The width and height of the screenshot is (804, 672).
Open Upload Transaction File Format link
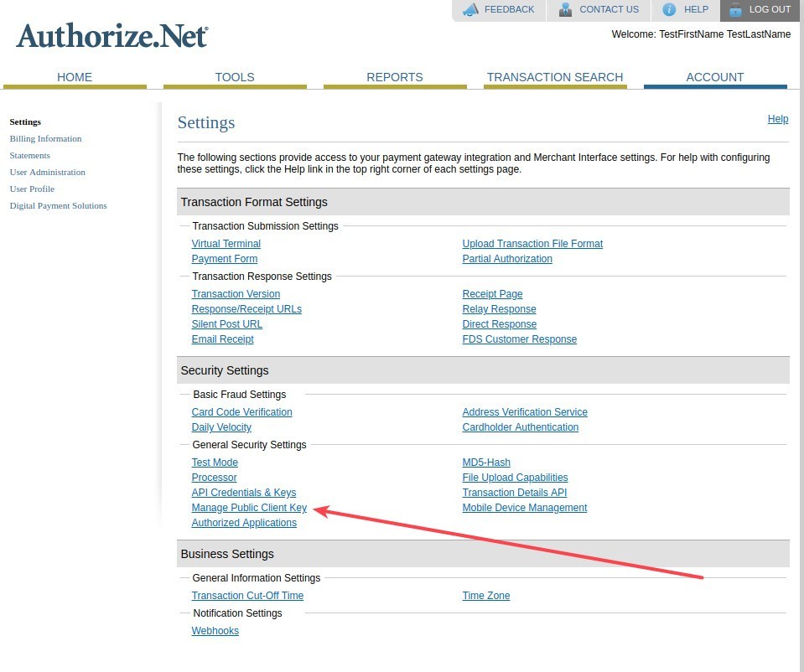click(532, 244)
